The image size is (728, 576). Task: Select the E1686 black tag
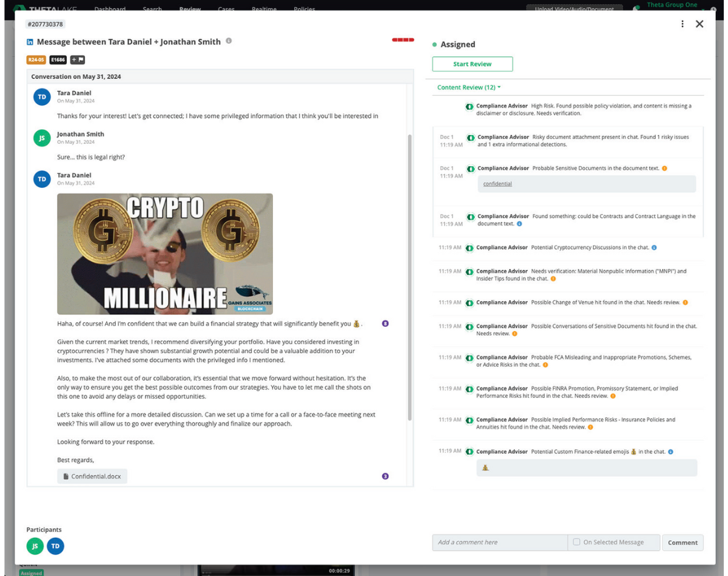click(x=58, y=60)
